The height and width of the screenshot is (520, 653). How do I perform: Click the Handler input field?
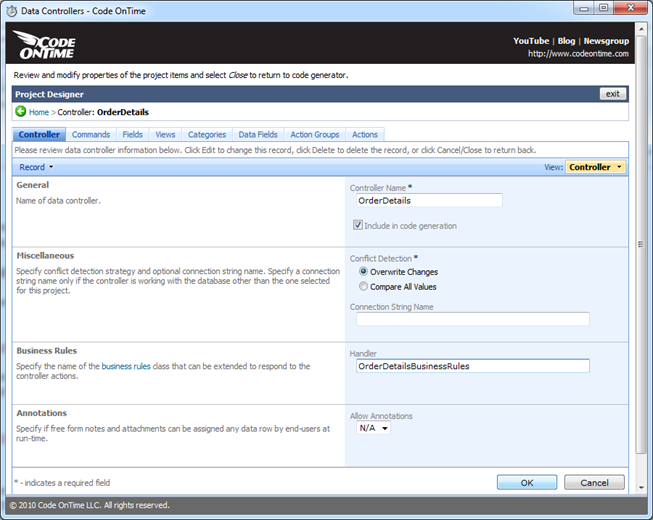pyautogui.click(x=473, y=366)
